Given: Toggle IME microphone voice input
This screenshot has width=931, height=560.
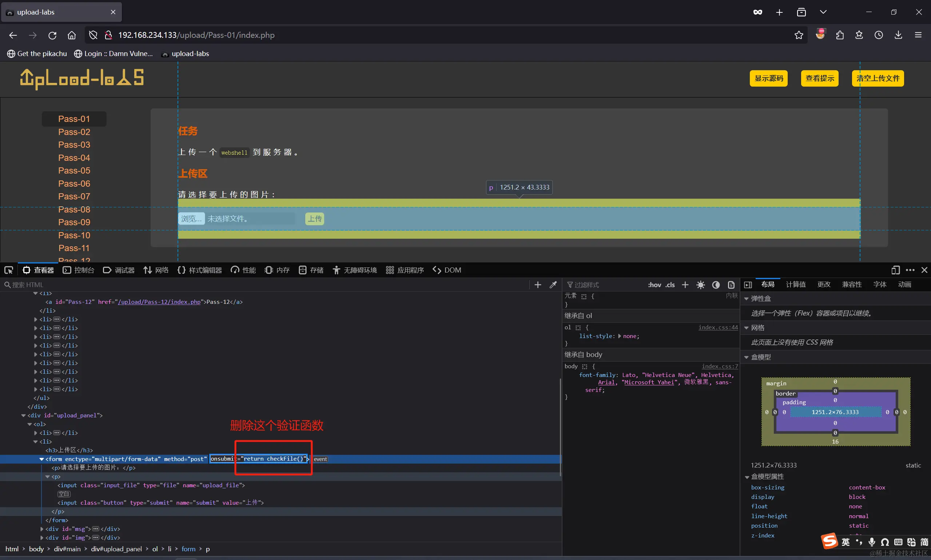Looking at the screenshot, I should point(871,542).
